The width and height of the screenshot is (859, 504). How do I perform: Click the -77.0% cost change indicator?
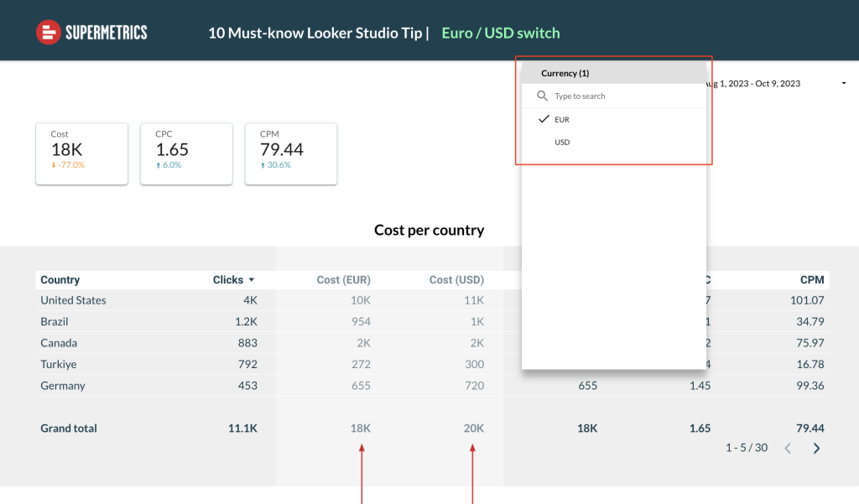pyautogui.click(x=68, y=165)
